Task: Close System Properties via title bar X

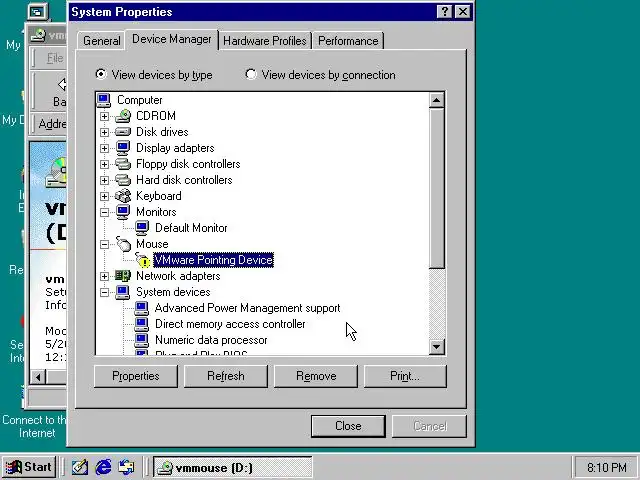Action: (462, 11)
